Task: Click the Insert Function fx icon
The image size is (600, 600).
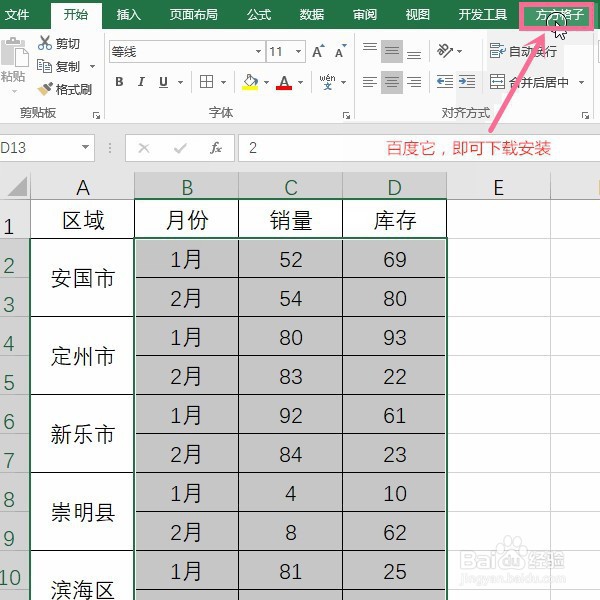Action: [x=216, y=148]
